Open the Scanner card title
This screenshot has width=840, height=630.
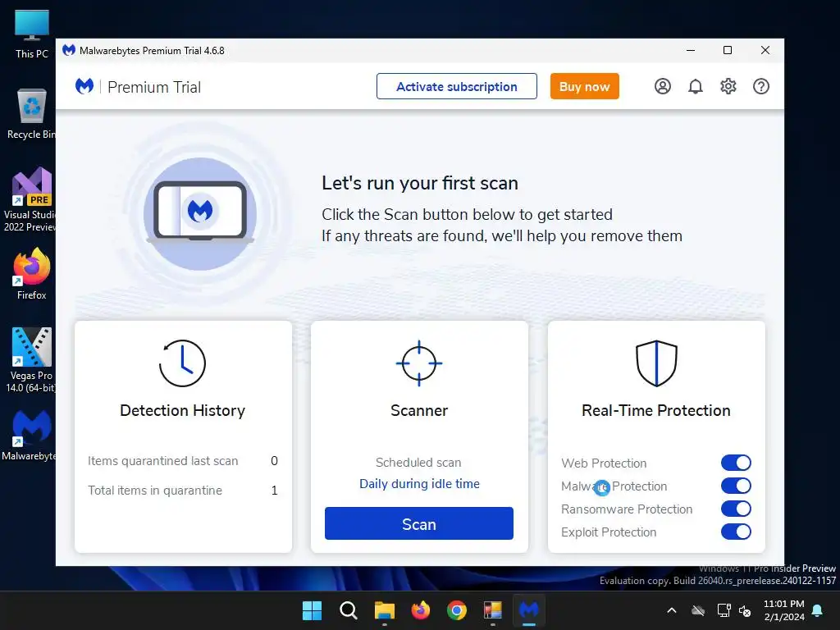click(x=419, y=410)
